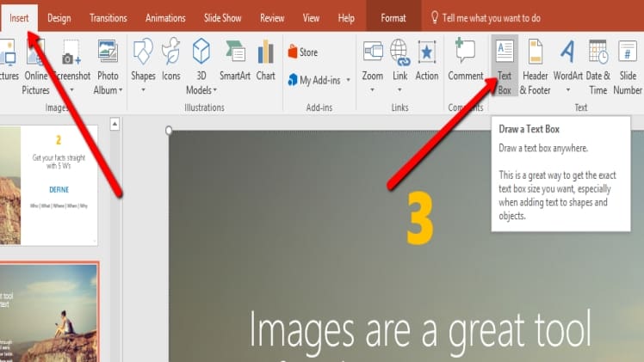Expand the Shapes dropdown
The height and width of the screenshot is (362, 644).
(143, 89)
